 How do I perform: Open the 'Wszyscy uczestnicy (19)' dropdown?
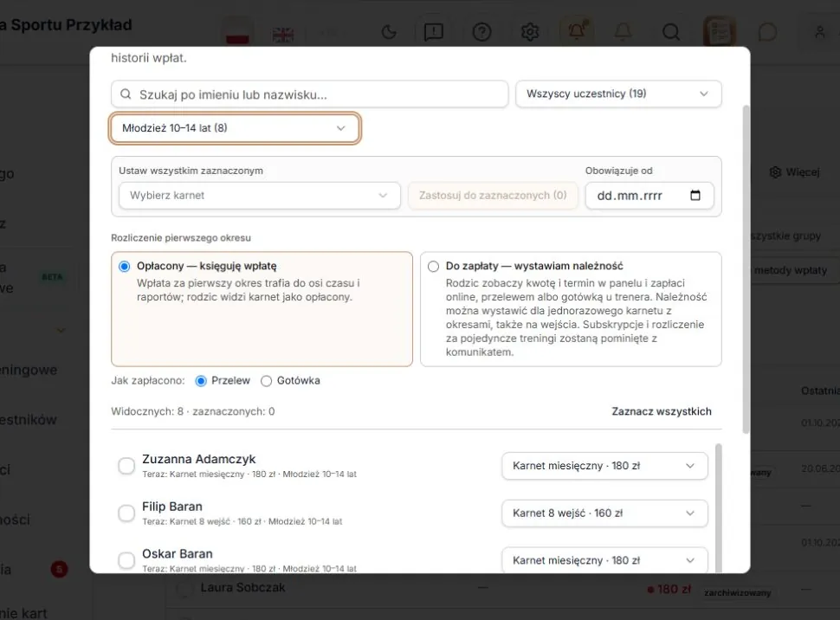[x=618, y=94]
